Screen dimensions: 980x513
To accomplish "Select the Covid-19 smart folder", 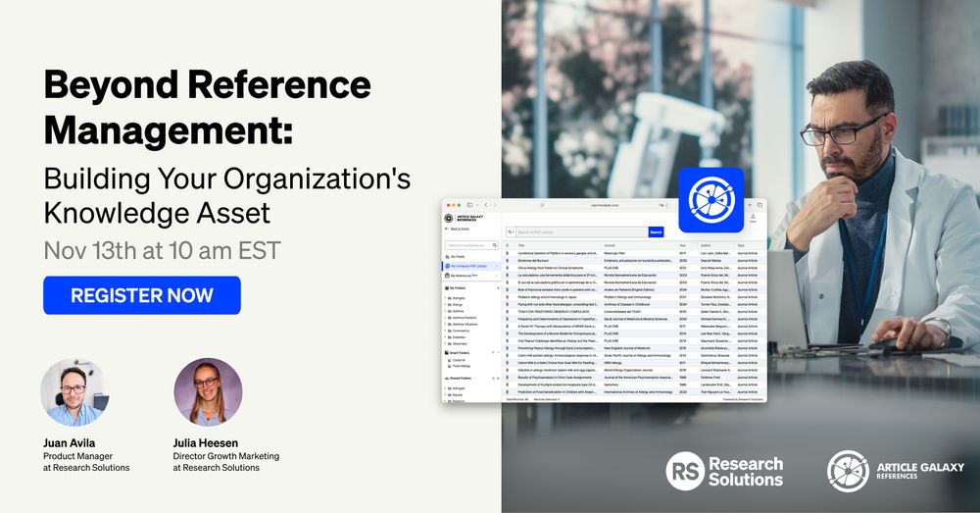I will coord(458,360).
